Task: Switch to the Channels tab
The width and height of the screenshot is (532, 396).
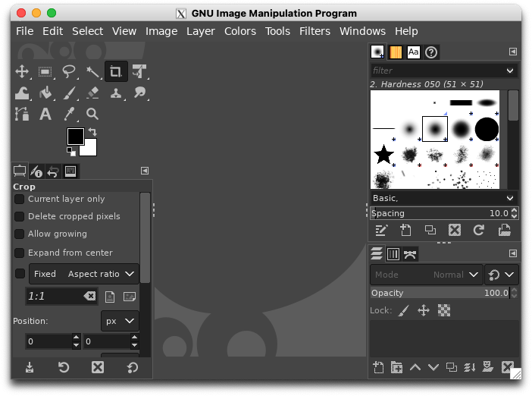Action: (x=393, y=254)
